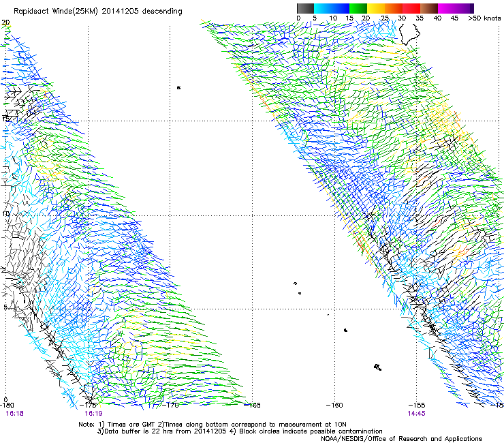The height and width of the screenshot is (443, 504).
Task: Click the purple pass time '16:19'
Action: (93, 414)
